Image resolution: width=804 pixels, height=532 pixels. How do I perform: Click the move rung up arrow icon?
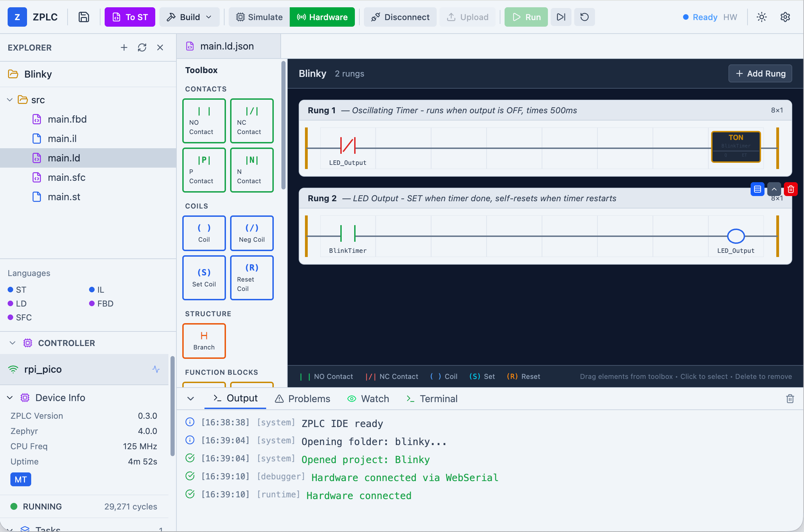click(774, 189)
